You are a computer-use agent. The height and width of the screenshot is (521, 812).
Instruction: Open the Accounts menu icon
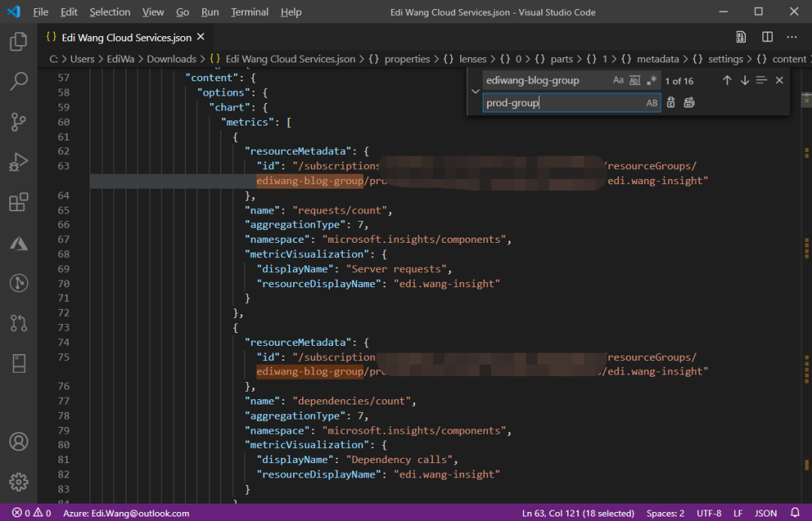coord(19,441)
